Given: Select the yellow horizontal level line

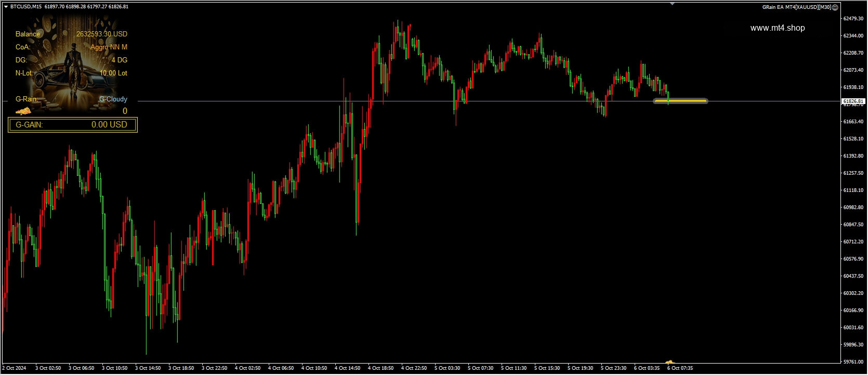Looking at the screenshot, I should 680,101.
